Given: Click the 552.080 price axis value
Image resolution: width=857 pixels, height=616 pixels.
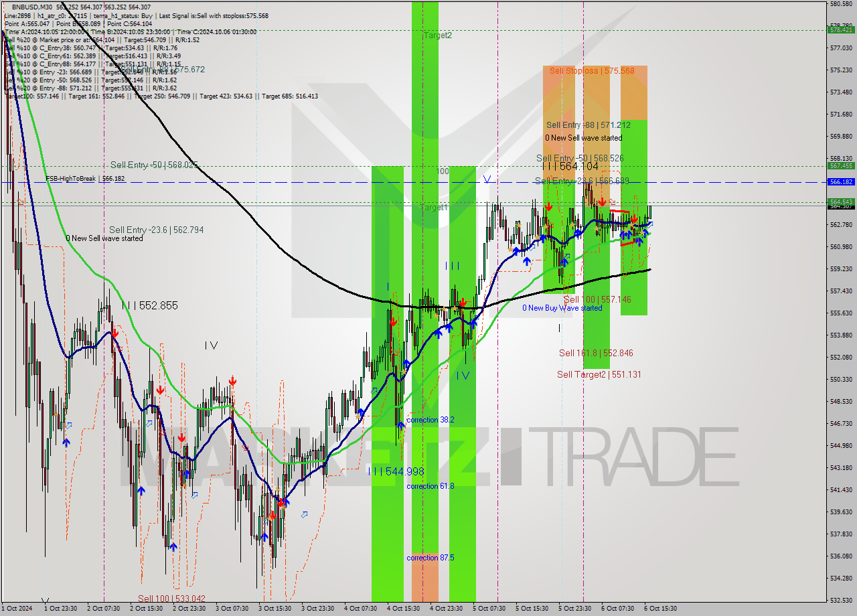Looking at the screenshot, I should tap(841, 357).
